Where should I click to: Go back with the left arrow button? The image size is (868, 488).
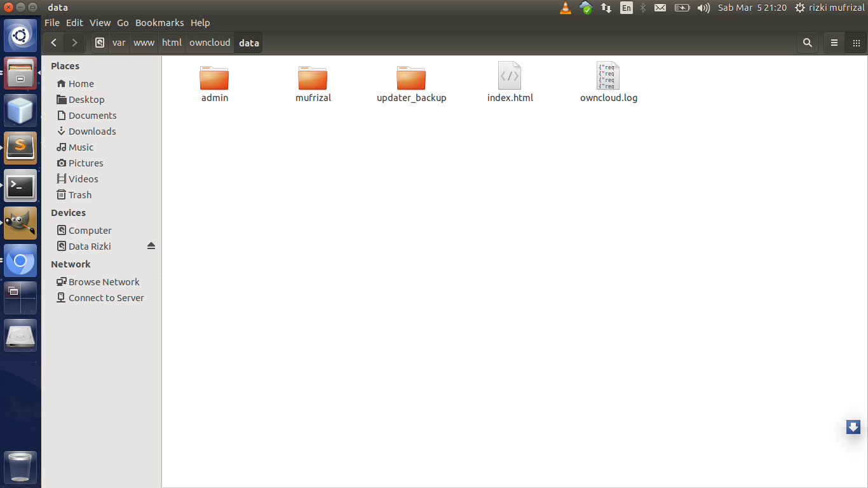pos(54,43)
